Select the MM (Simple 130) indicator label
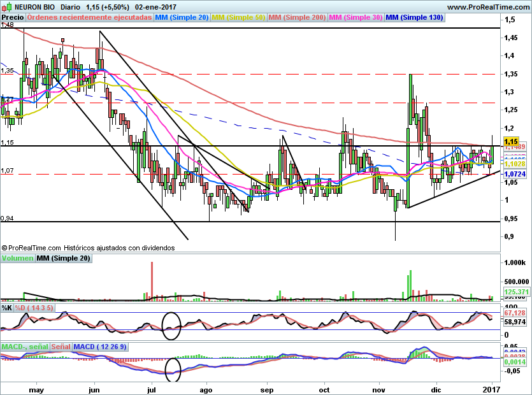532x395 pixels. 414,18
